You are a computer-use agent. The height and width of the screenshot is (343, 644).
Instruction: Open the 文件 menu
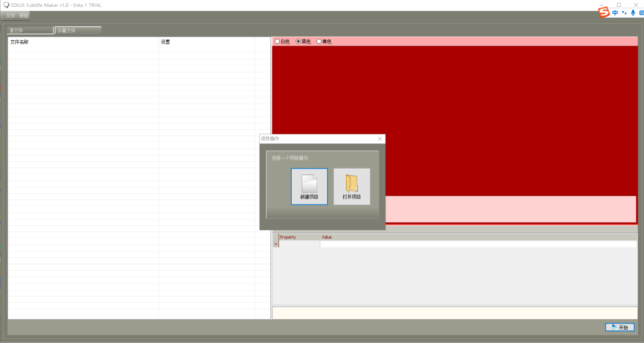[x=10, y=16]
